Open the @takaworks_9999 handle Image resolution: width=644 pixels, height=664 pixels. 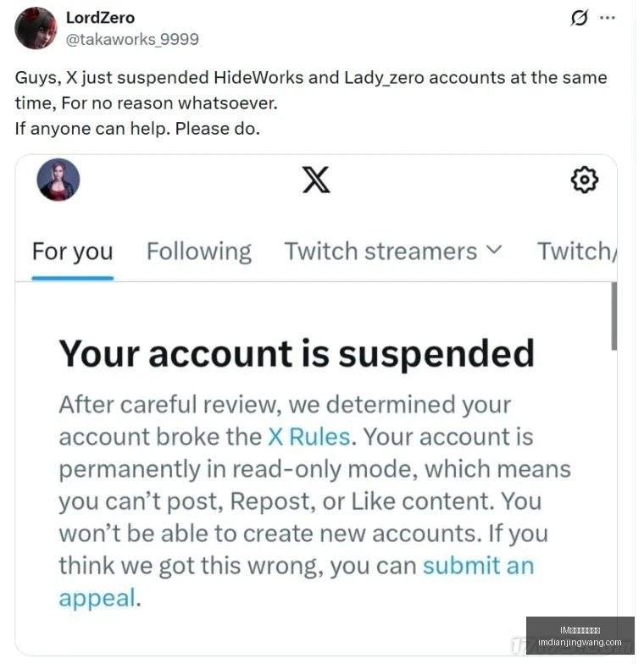pos(132,39)
